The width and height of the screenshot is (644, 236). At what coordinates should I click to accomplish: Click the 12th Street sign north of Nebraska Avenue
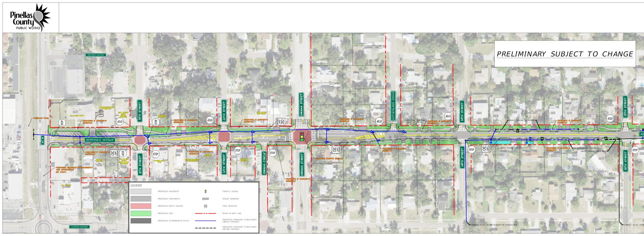click(x=224, y=111)
